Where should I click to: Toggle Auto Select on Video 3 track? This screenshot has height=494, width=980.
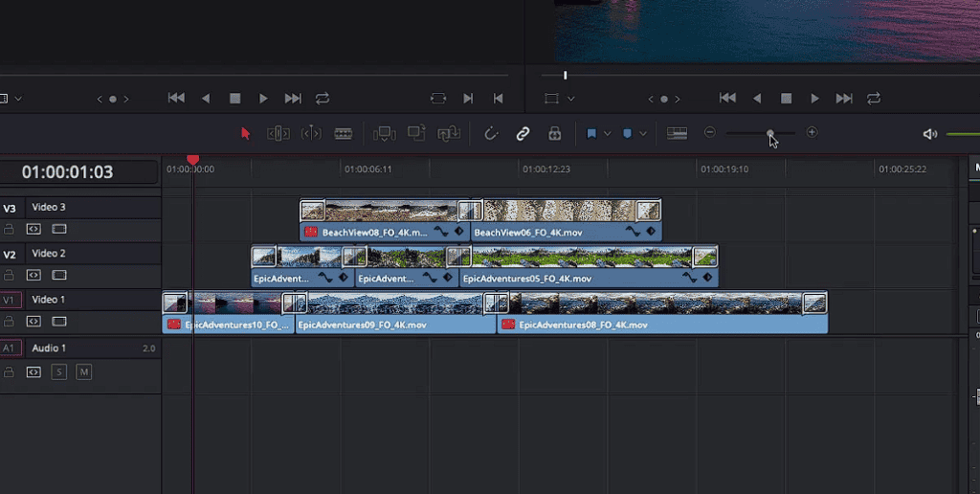tap(33, 229)
